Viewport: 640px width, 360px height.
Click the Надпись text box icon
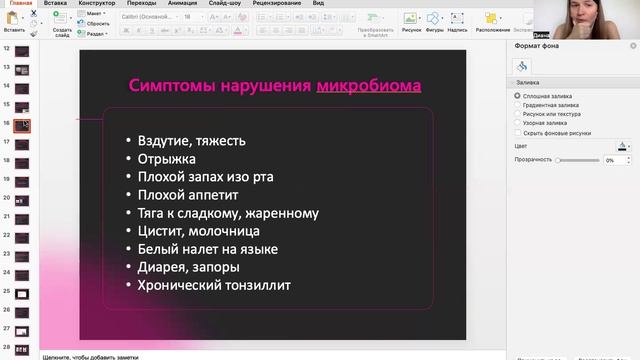(x=457, y=18)
